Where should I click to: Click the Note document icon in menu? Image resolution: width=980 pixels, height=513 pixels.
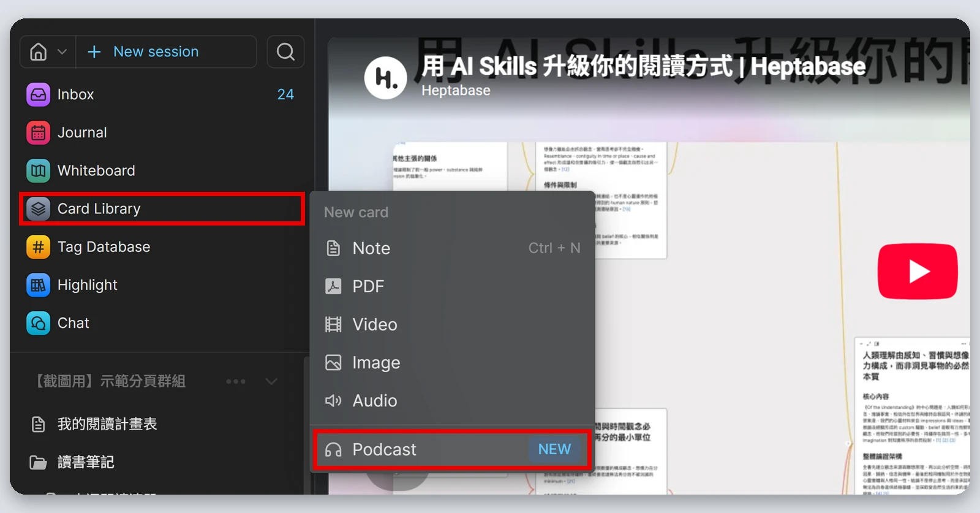pyautogui.click(x=333, y=248)
